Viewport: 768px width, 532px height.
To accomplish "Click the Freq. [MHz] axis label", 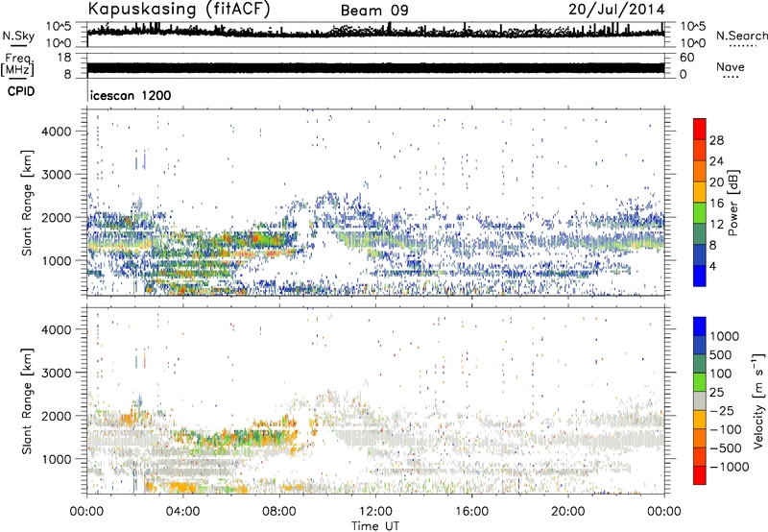I will pyautogui.click(x=17, y=64).
